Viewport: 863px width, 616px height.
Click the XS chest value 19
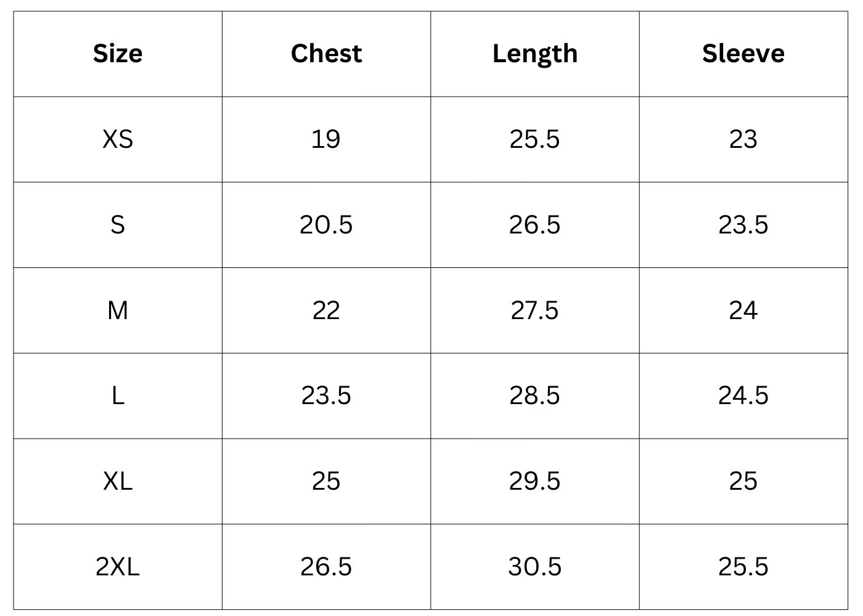point(325,139)
